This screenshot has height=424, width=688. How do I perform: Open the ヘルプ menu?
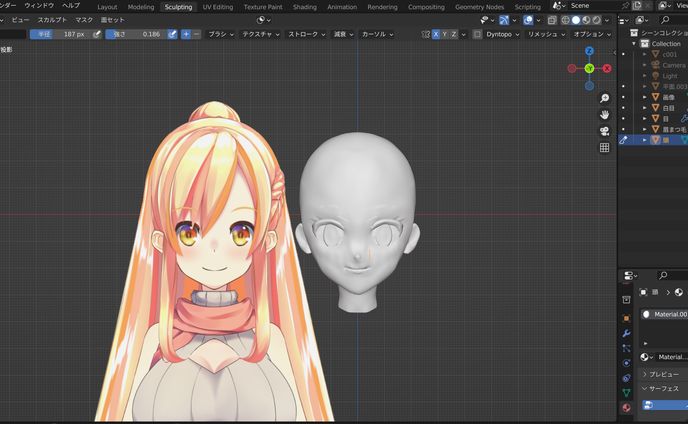(x=71, y=6)
